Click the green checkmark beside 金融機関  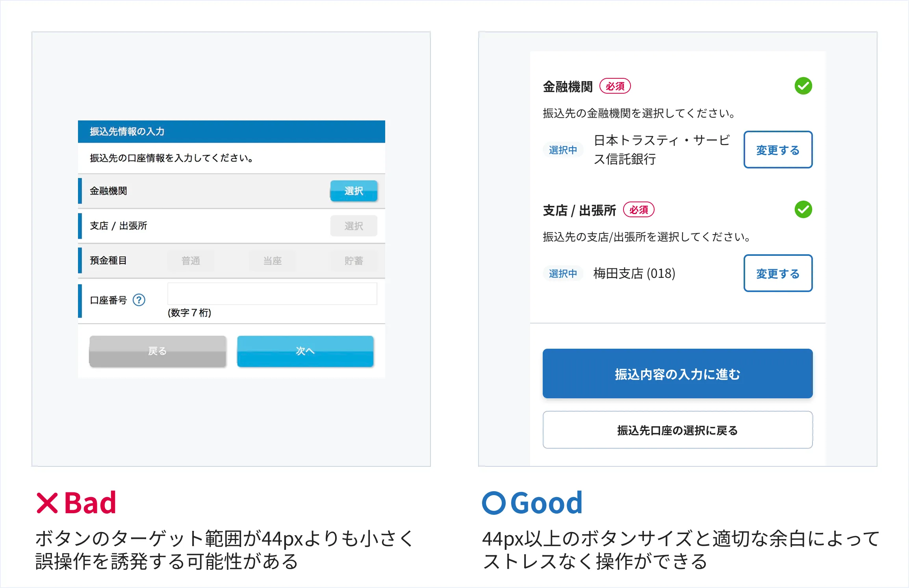(803, 86)
